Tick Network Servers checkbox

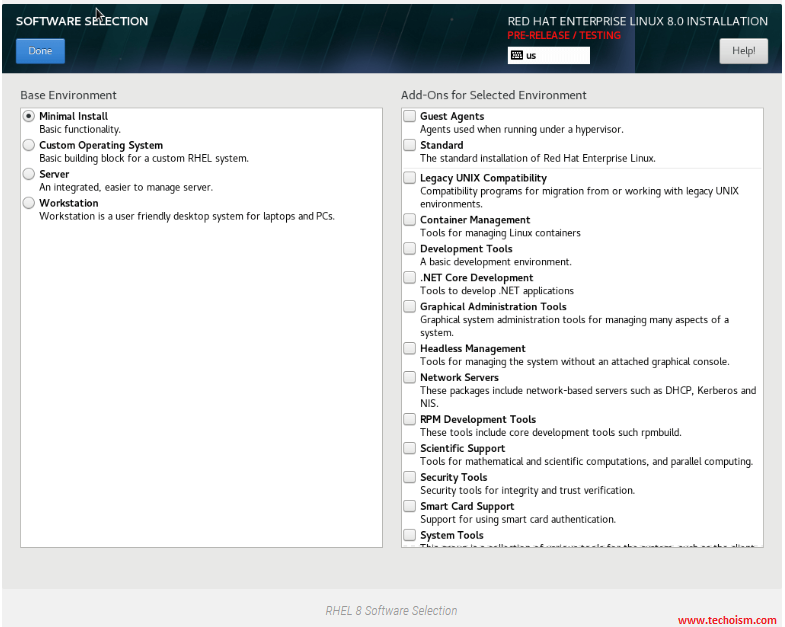coord(410,378)
